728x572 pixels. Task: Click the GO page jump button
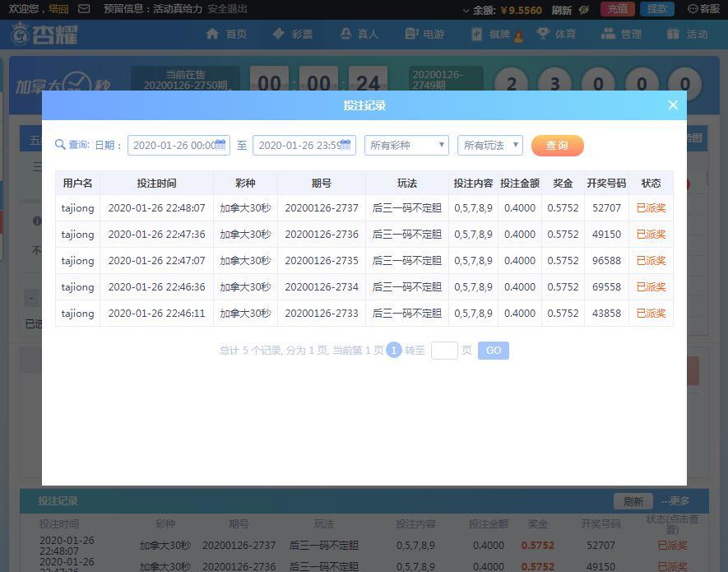(494, 350)
